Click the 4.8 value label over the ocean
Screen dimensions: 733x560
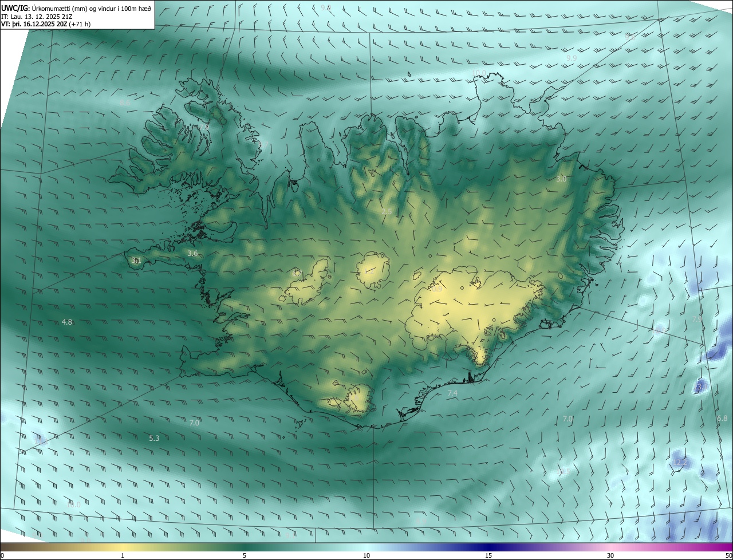(67, 322)
